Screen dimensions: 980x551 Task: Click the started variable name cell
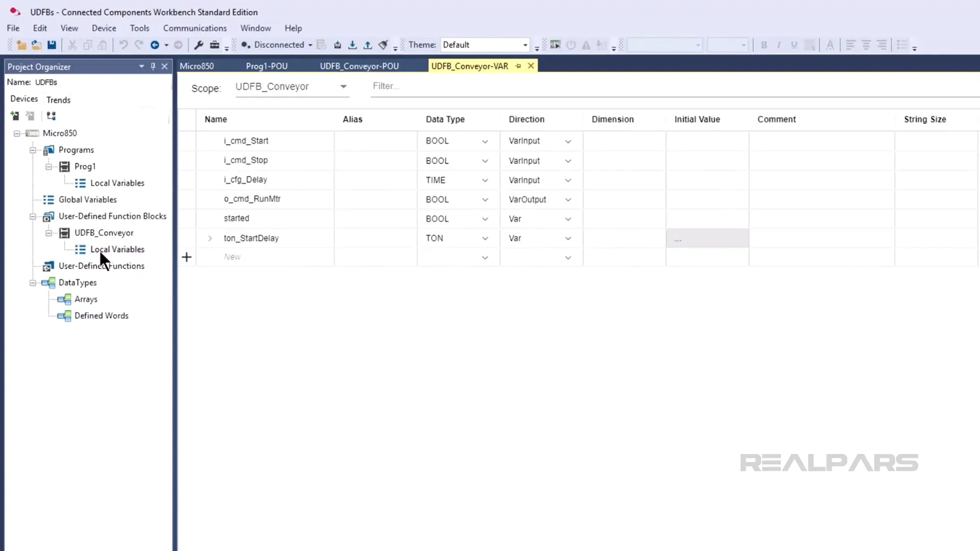[x=265, y=218]
